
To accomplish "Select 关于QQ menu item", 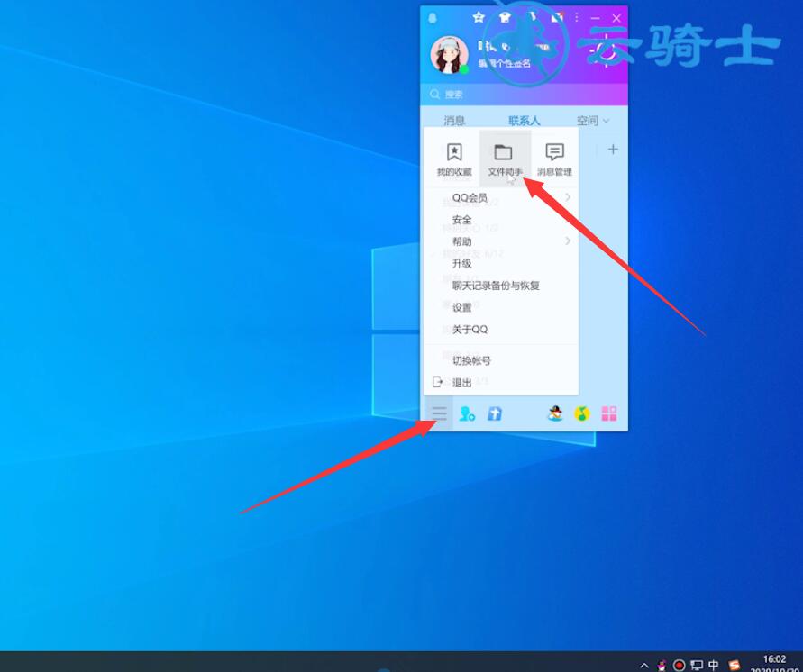I will pos(501,330).
